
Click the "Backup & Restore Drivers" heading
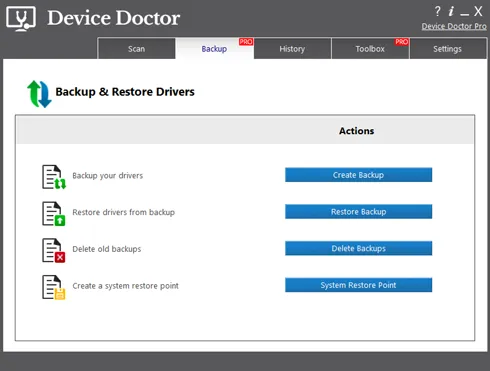125,92
